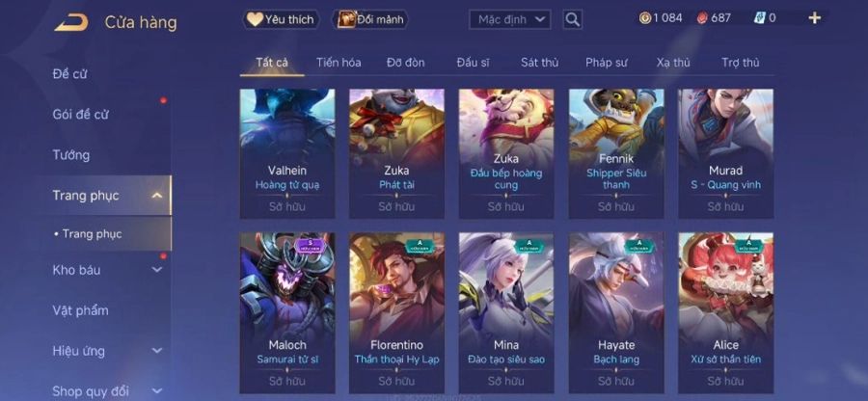Open Vật phẩm in the sidebar
Viewport: 868px width, 401px height.
click(80, 310)
